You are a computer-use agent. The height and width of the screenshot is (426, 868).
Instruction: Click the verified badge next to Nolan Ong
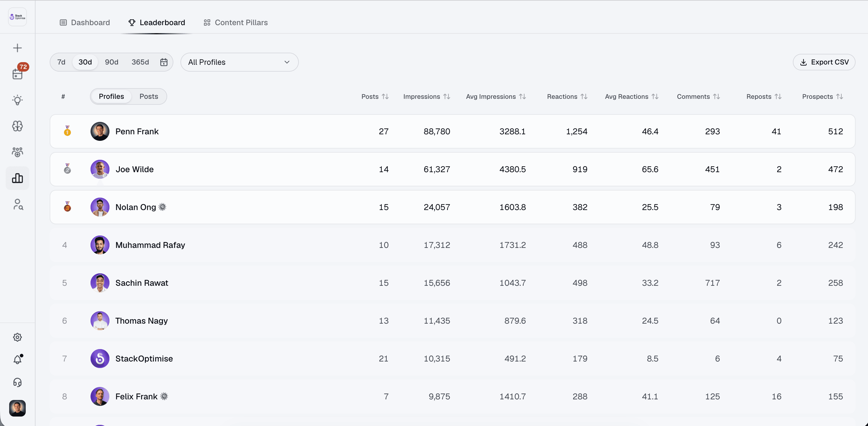click(x=162, y=207)
